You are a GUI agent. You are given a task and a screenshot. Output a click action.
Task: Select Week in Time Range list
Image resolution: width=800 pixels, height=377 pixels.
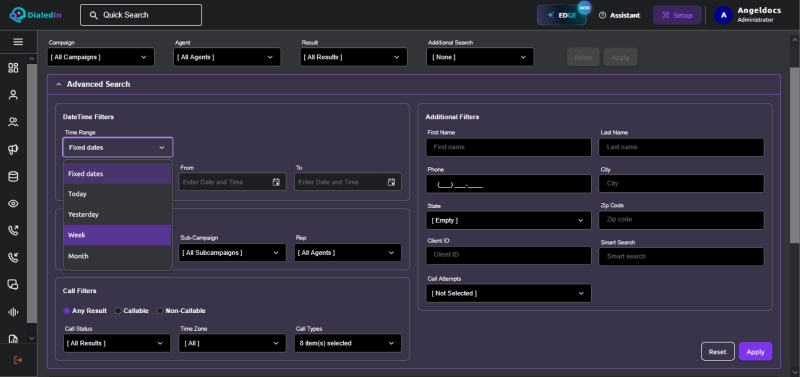click(x=117, y=235)
